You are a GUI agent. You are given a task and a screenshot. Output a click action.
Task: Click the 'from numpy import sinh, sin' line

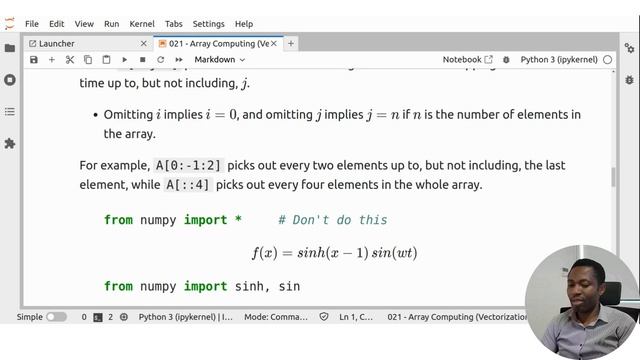(x=202, y=286)
